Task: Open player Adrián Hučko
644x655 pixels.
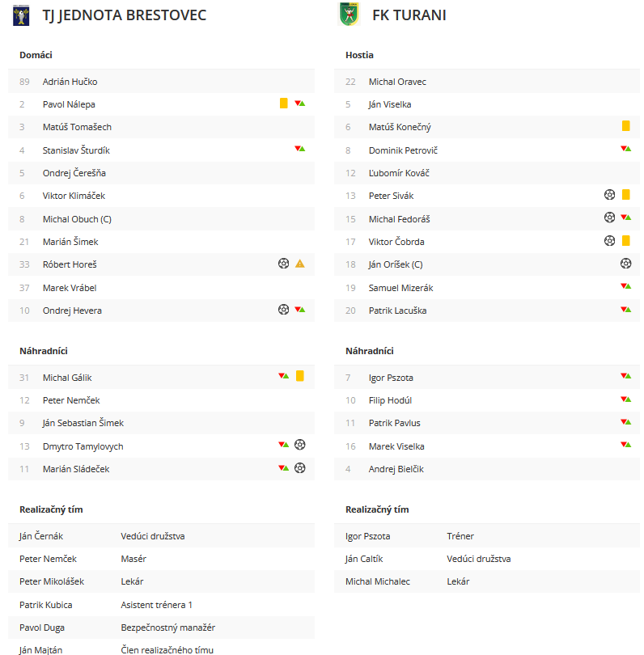Action: (70, 82)
